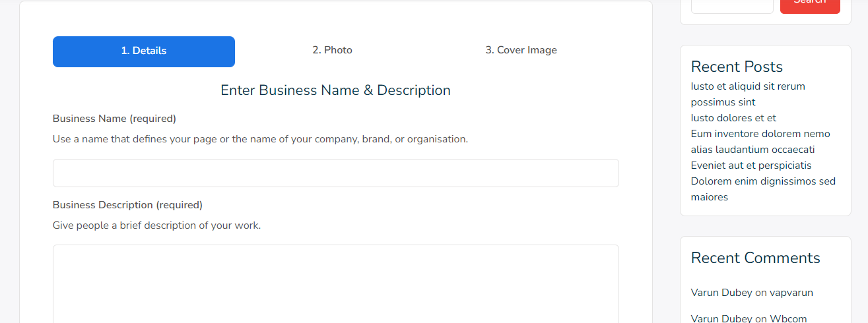This screenshot has width=868, height=323.
Task: Open post Eveniet aut et perspiciatis
Action: pos(751,165)
